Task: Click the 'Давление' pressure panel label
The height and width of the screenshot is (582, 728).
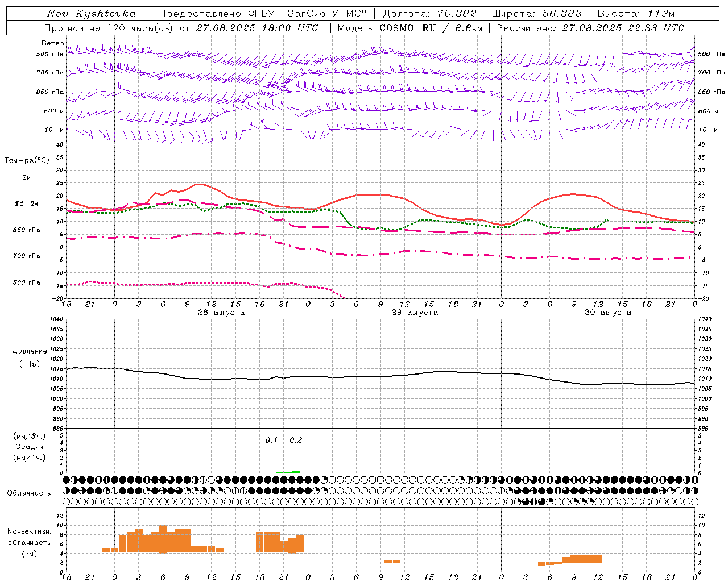Action: click(x=30, y=351)
